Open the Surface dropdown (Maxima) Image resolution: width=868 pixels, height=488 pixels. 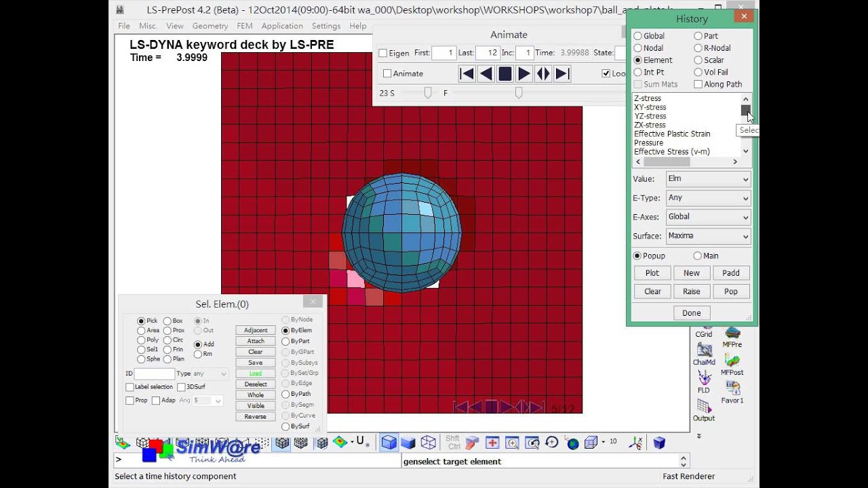[x=708, y=236]
